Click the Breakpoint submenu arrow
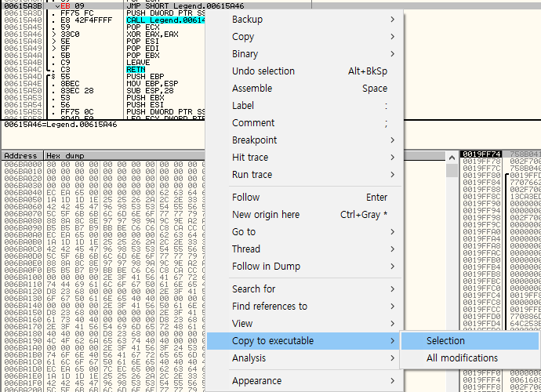This screenshot has width=541, height=392. point(392,140)
